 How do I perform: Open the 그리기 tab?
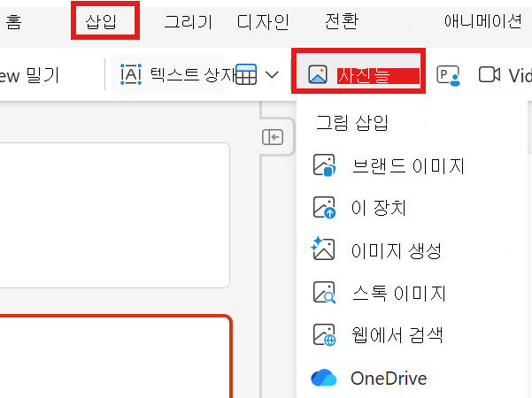pyautogui.click(x=188, y=22)
